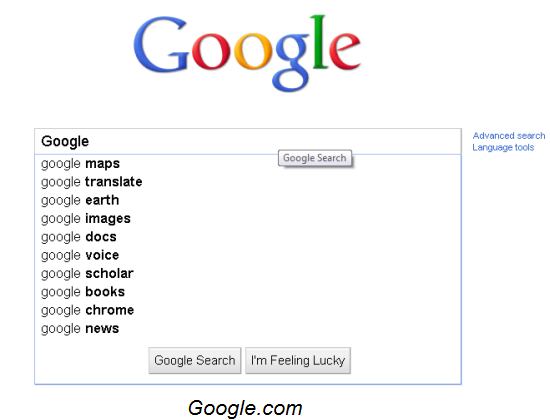
Task: Select the google scholar suggestion
Action: coord(248,273)
